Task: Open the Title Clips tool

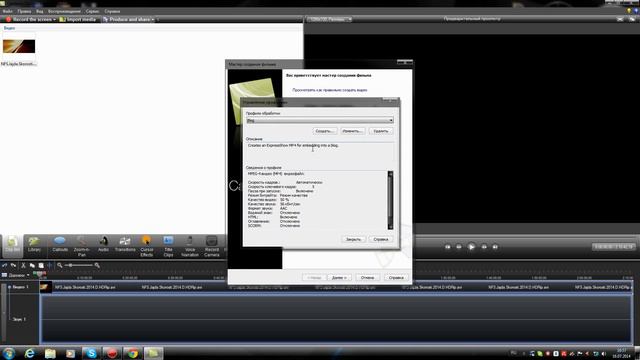Action: [x=168, y=247]
